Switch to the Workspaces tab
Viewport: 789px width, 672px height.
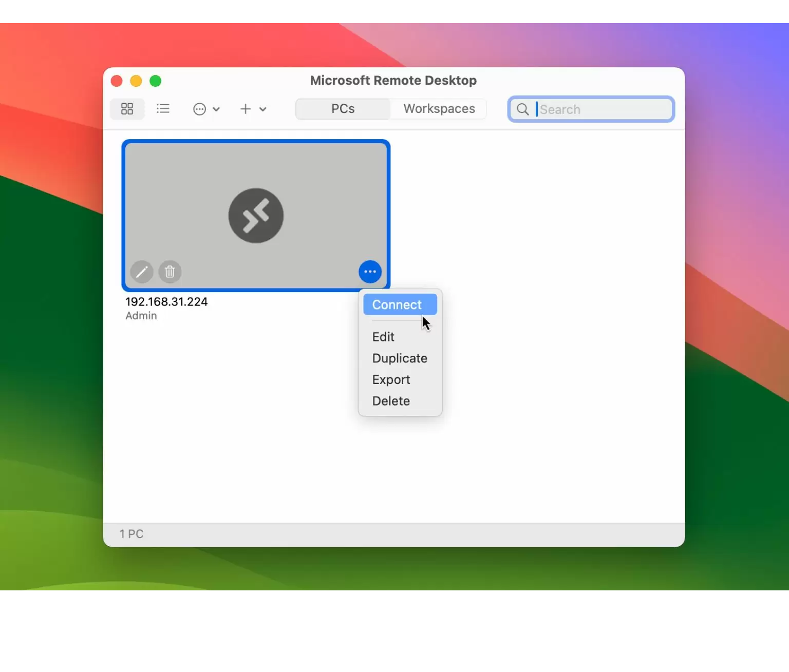point(439,109)
